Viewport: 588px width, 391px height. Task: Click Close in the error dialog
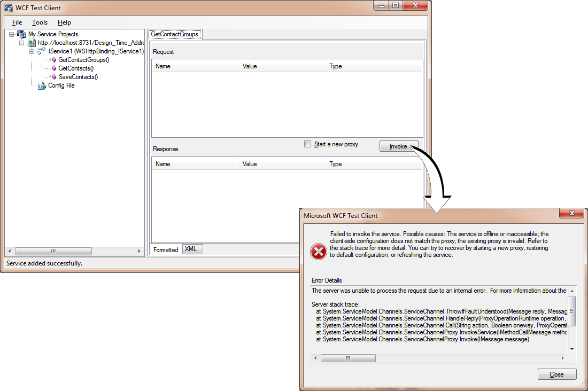coord(557,374)
